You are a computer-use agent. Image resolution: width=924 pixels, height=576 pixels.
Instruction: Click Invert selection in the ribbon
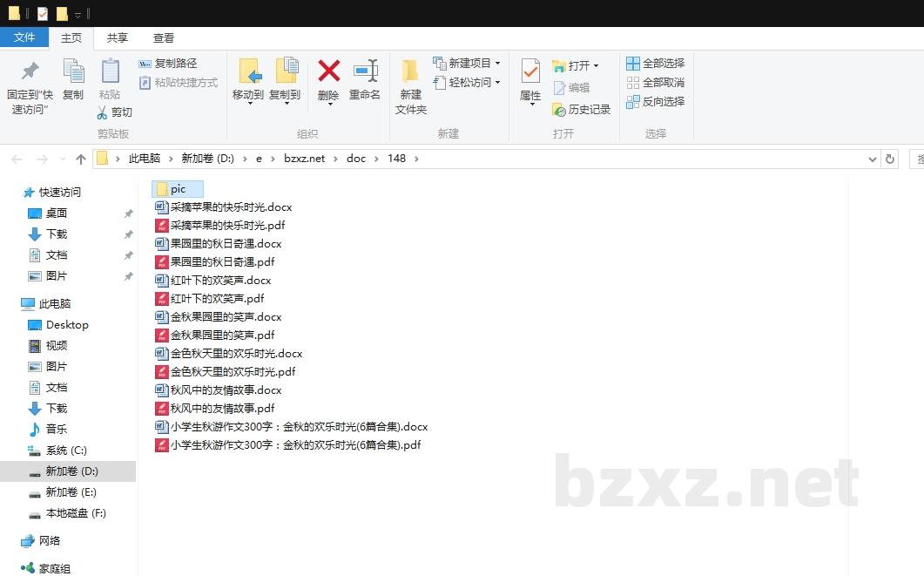pyautogui.click(x=656, y=102)
